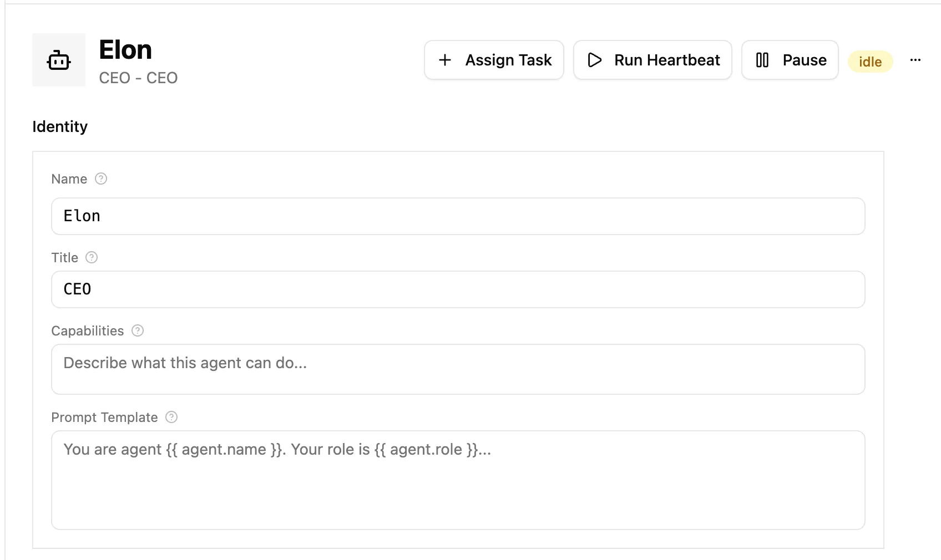Show the Capabilities help tooltip icon
The width and height of the screenshot is (941, 560).
pyautogui.click(x=138, y=330)
